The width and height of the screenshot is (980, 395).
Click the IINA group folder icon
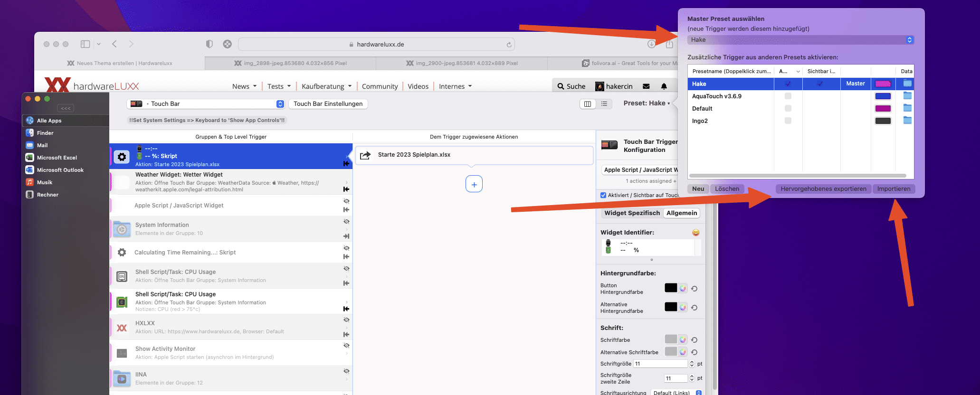click(x=122, y=378)
